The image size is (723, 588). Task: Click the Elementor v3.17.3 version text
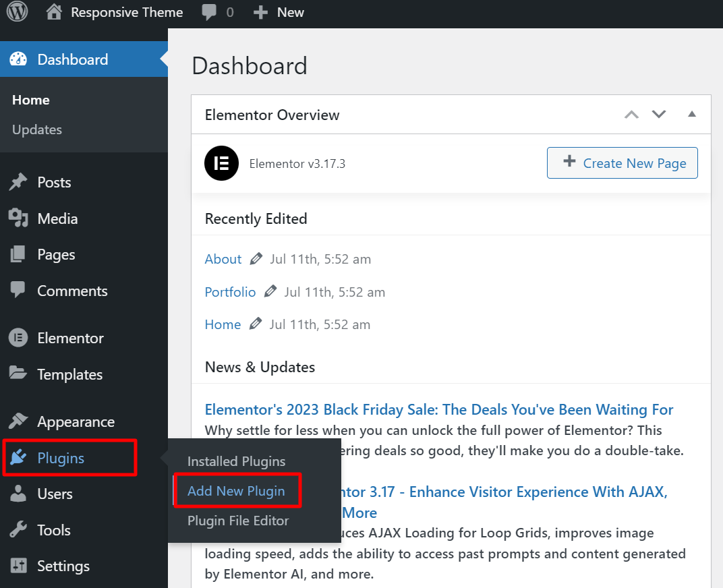pyautogui.click(x=297, y=164)
